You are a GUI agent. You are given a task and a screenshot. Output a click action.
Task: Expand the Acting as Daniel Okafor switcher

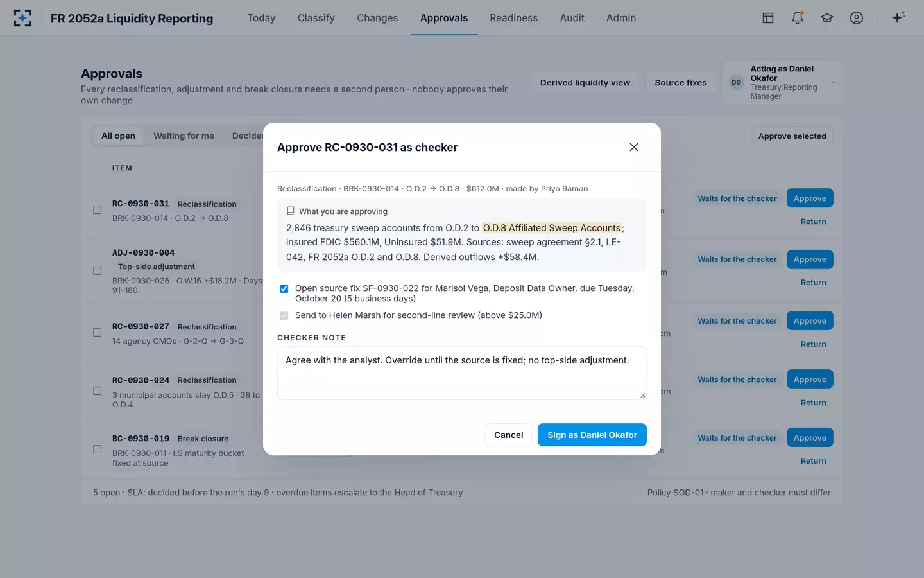click(782, 82)
